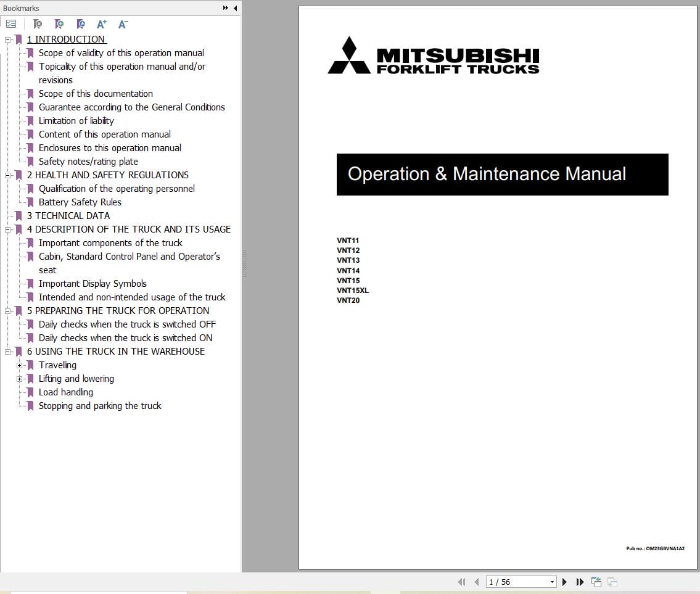Viewport: 700px width, 594px height.
Task: Delete the selected bookmark
Action: pos(37,23)
